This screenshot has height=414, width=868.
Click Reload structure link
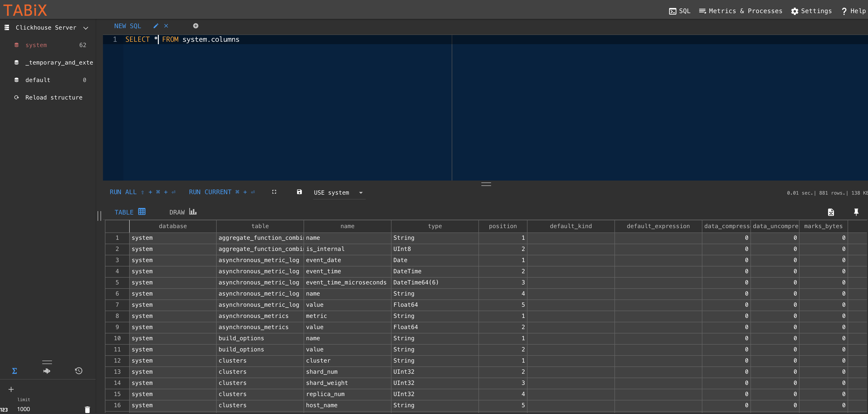click(x=54, y=98)
